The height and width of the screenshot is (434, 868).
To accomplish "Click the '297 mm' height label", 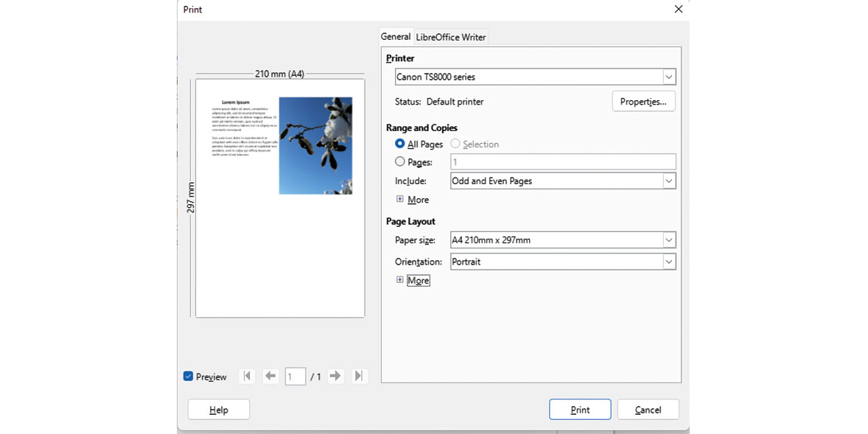I will pos(190,197).
